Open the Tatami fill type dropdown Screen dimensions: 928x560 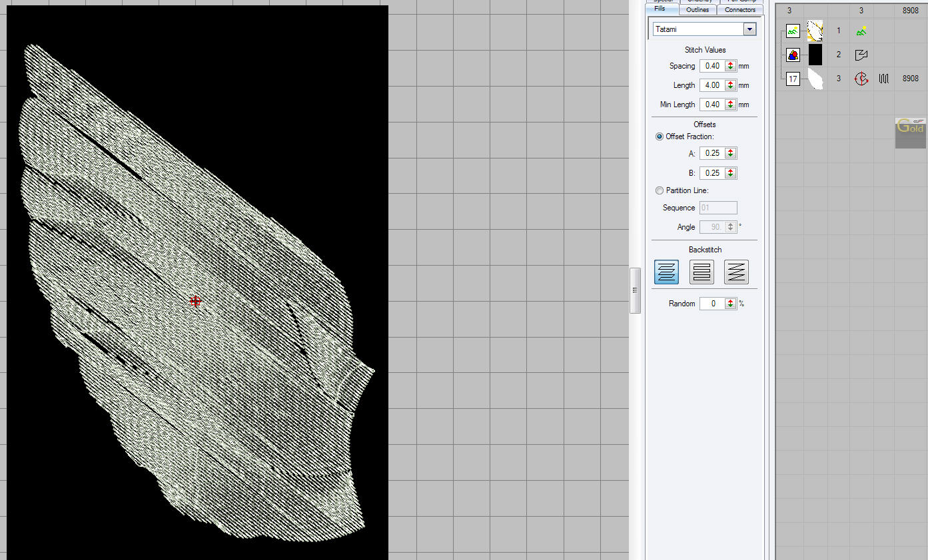coord(750,29)
